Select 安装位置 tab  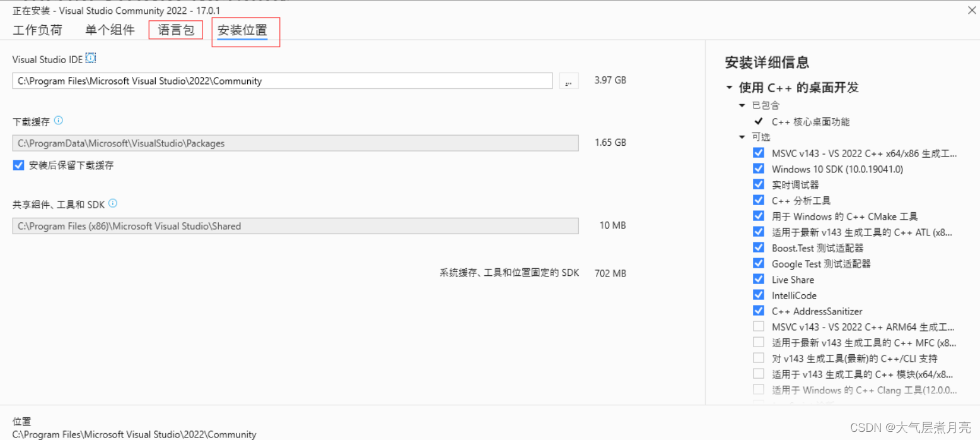pos(243,30)
